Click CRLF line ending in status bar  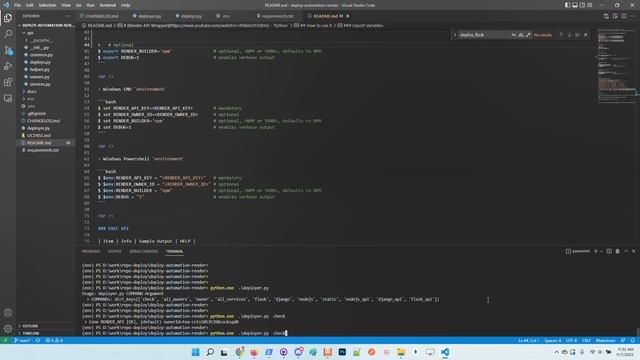[586, 340]
